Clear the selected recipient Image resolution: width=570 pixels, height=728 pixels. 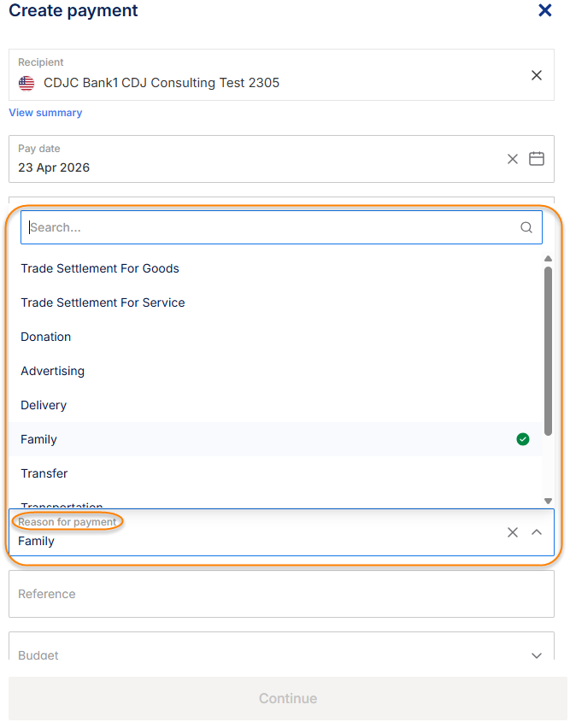[536, 75]
